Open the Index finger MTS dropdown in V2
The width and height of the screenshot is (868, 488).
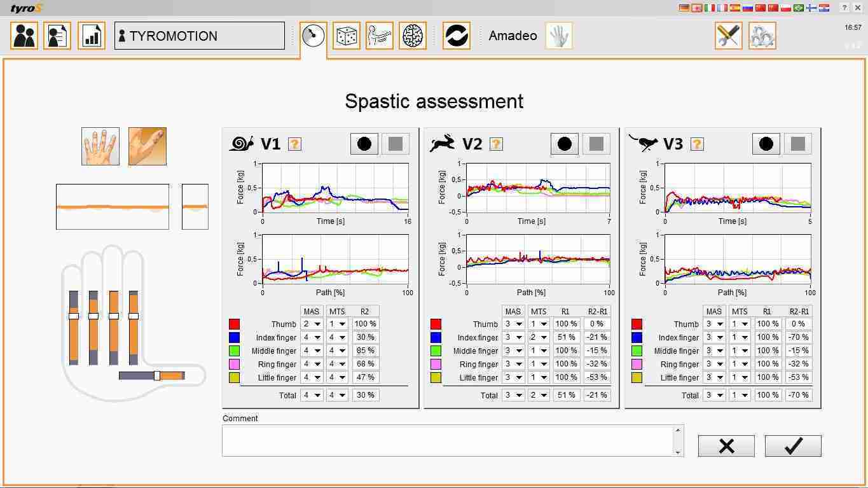tap(538, 337)
